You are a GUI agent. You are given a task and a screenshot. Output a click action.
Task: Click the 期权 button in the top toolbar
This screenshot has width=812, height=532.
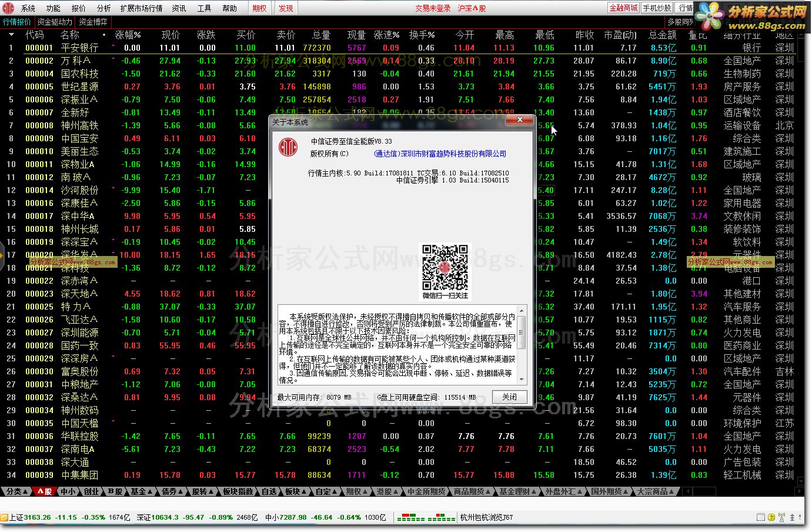259,8
